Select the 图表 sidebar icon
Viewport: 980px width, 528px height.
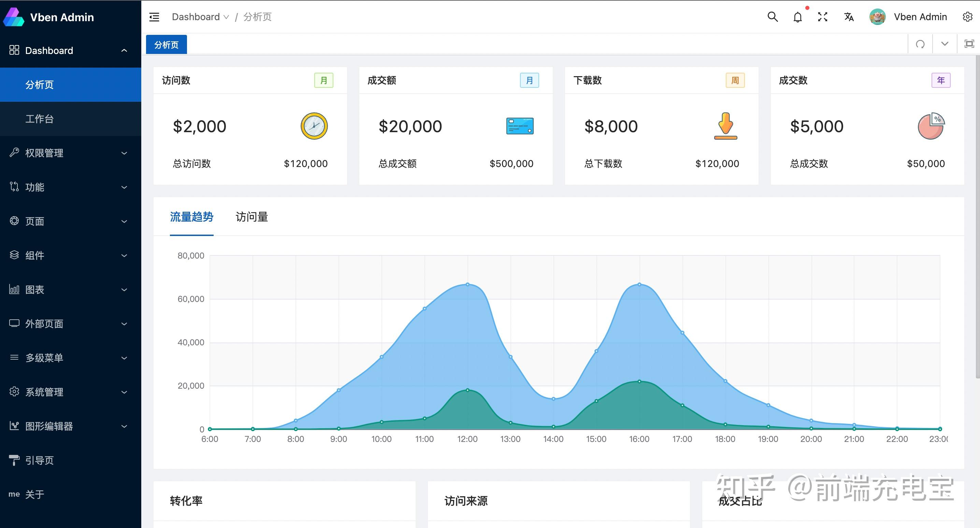pyautogui.click(x=14, y=289)
